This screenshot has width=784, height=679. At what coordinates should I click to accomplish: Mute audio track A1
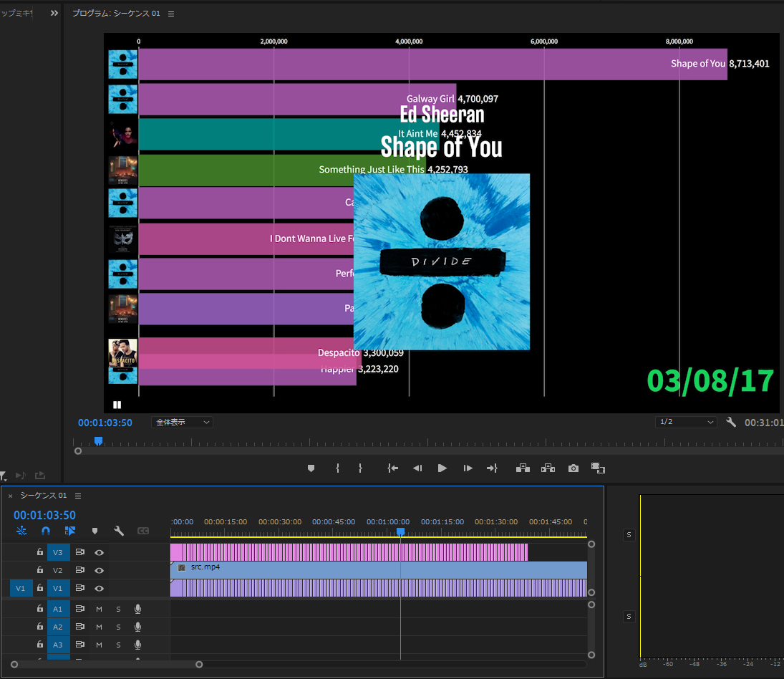[x=99, y=609]
